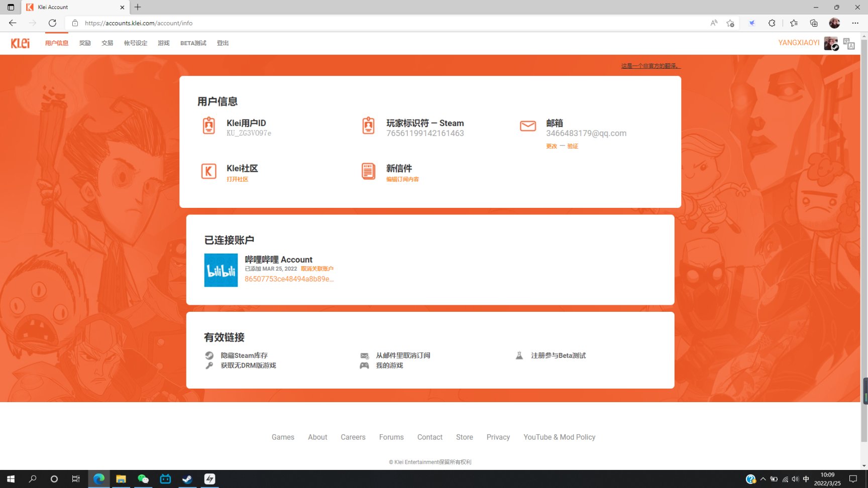This screenshot has width=868, height=488.
Task: Open the Privacy footer link
Action: [x=498, y=437]
